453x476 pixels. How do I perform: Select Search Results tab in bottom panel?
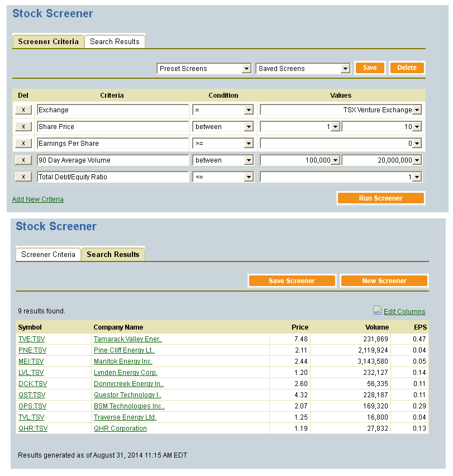113,254
